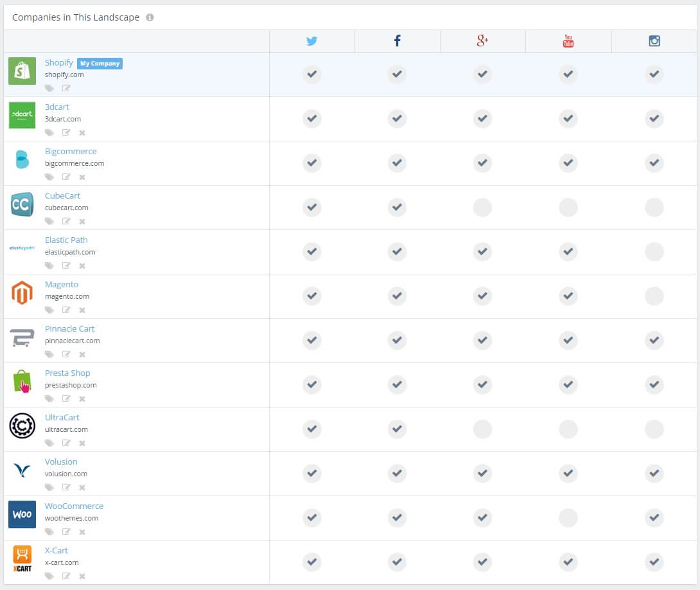Click the My Company badge
The width and height of the screenshot is (700, 590).
[100, 64]
